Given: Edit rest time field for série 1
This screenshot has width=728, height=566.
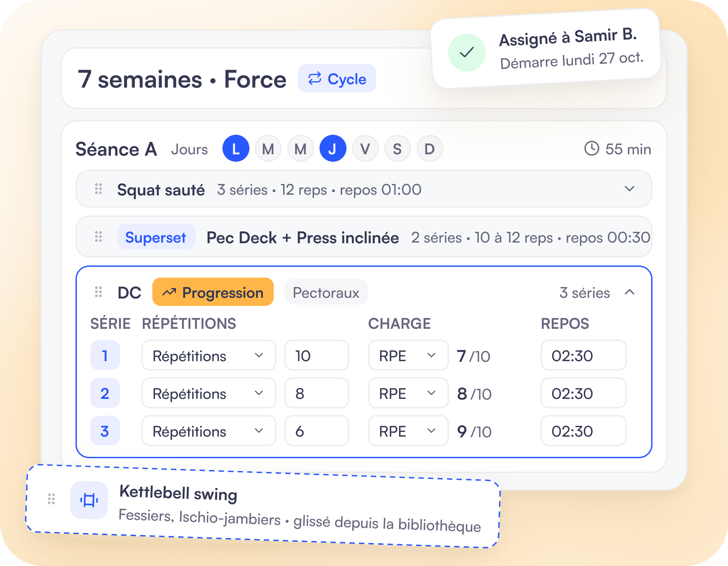Looking at the screenshot, I should click(x=584, y=355).
